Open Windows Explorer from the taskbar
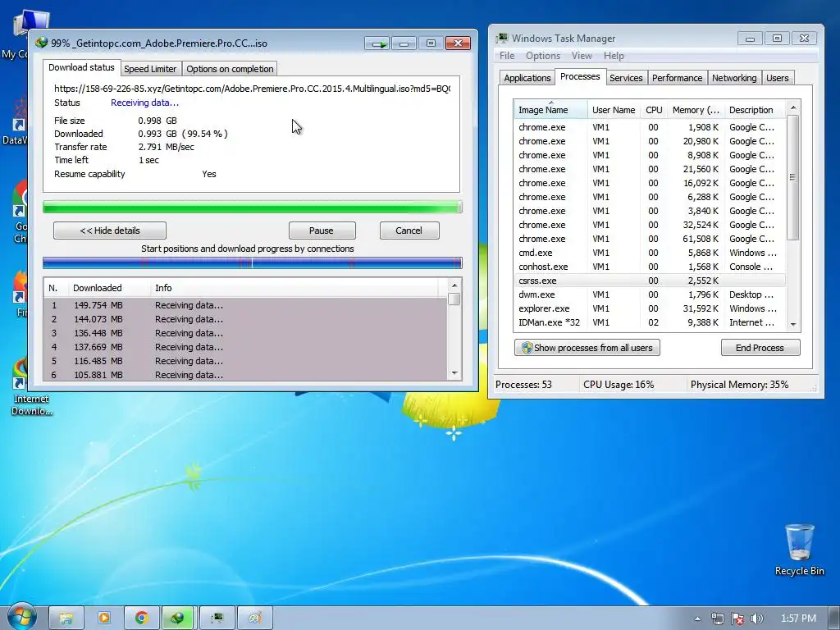Screen dimensions: 840x630 66,619
